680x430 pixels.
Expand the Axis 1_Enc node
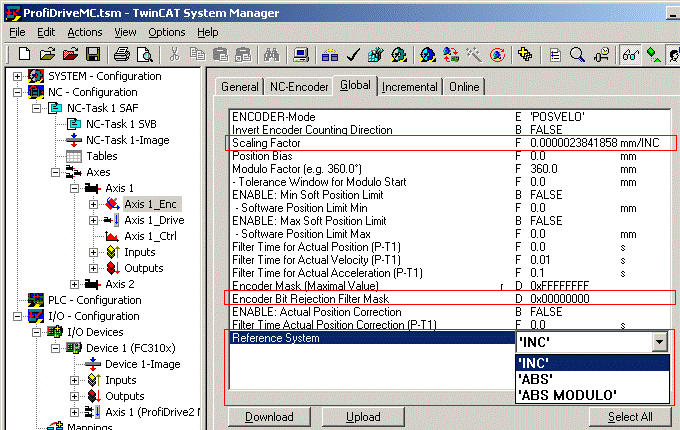coord(94,204)
